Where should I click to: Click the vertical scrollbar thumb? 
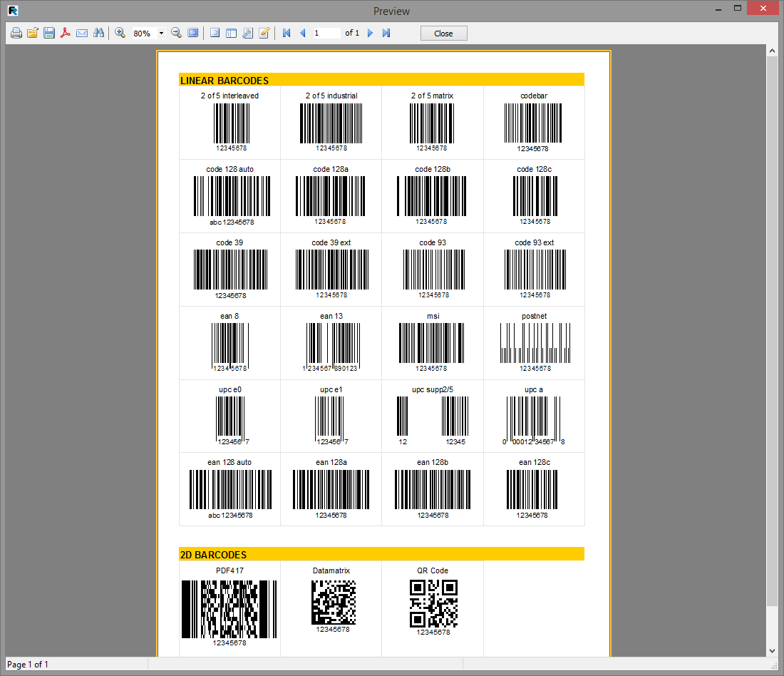tap(772, 332)
